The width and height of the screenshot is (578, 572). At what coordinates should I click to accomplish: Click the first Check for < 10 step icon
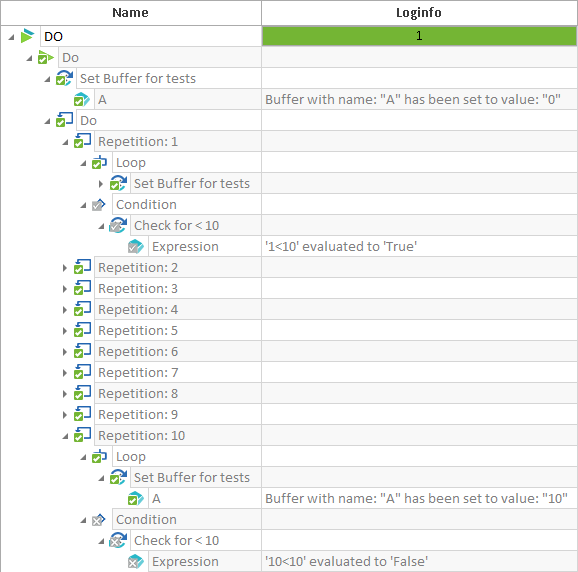[x=118, y=225]
